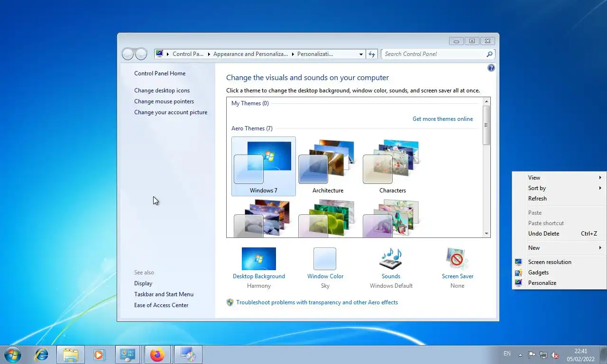Open Taskbar and Start Menu link
Image resolution: width=607 pixels, height=364 pixels.
click(x=164, y=294)
